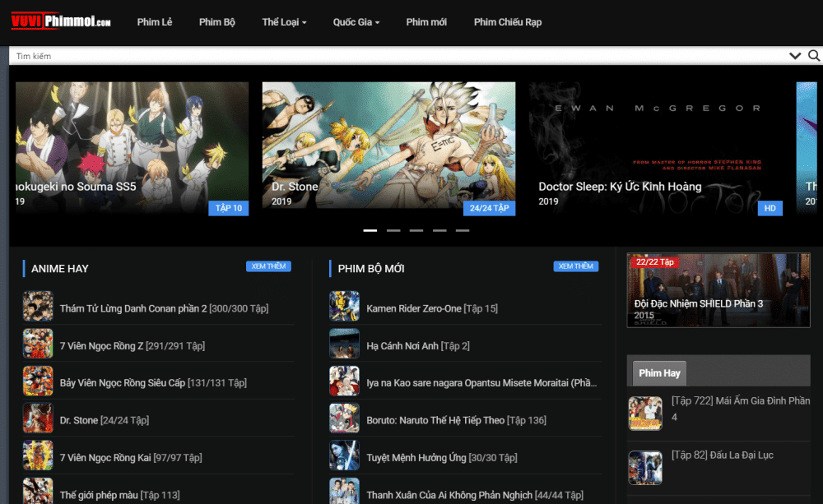The height and width of the screenshot is (504, 823).
Task: Click the magnifier search icon
Action: point(814,56)
